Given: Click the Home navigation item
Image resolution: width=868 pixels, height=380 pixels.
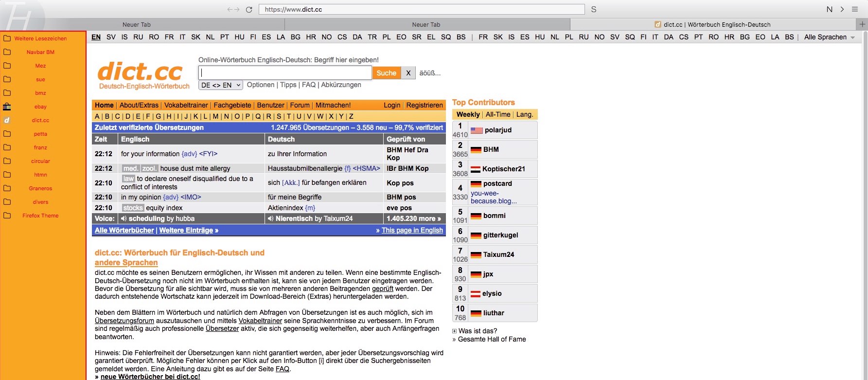Looking at the screenshot, I should pyautogui.click(x=104, y=105).
